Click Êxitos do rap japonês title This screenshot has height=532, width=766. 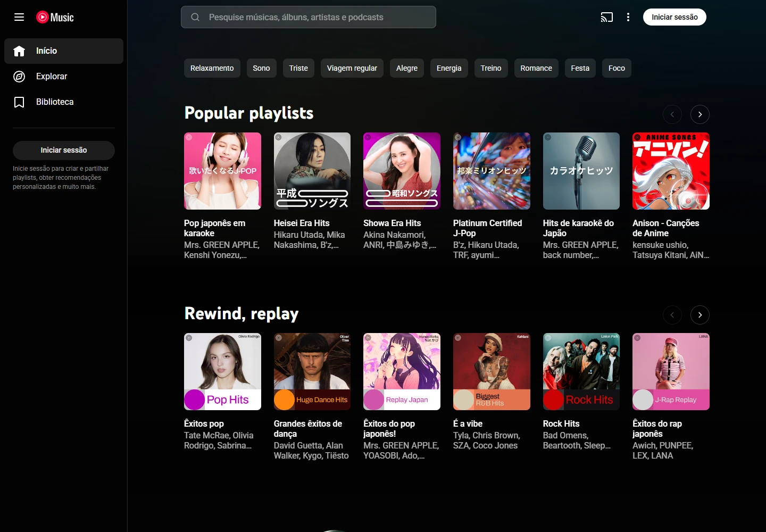(x=657, y=429)
